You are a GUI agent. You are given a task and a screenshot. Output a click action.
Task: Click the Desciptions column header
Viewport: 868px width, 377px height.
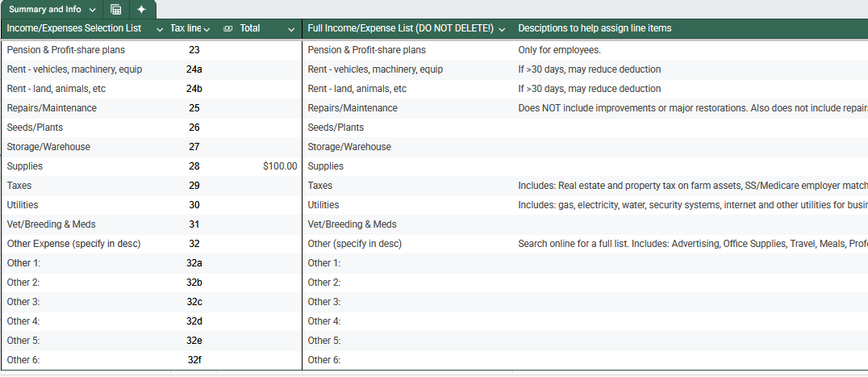(595, 28)
